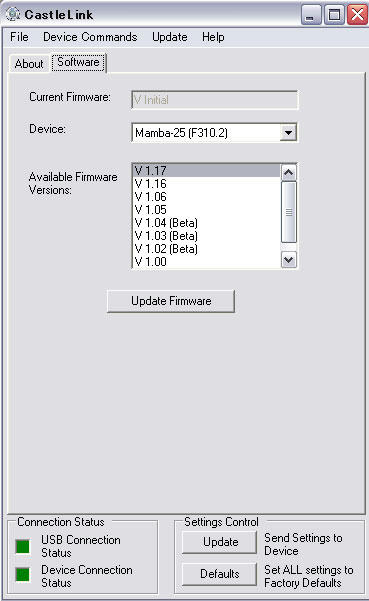Click the Defaults button
The height and width of the screenshot is (601, 369).
[x=219, y=574]
